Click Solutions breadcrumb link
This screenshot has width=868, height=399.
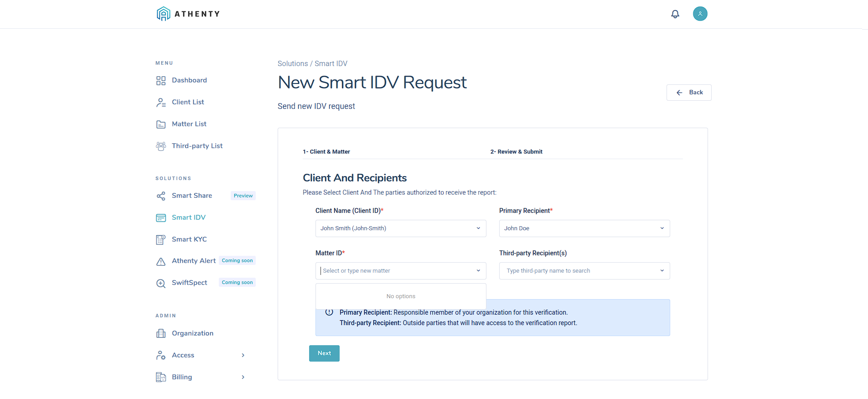click(x=293, y=64)
